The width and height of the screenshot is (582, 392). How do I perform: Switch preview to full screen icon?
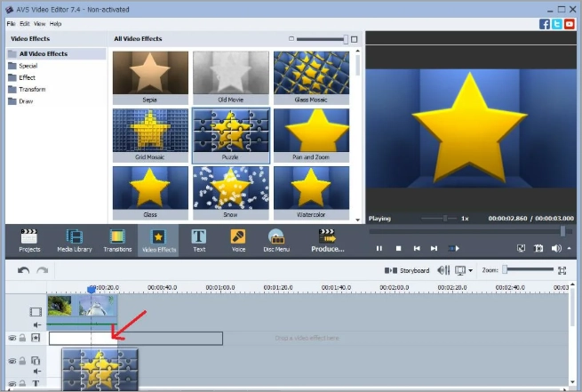[521, 248]
